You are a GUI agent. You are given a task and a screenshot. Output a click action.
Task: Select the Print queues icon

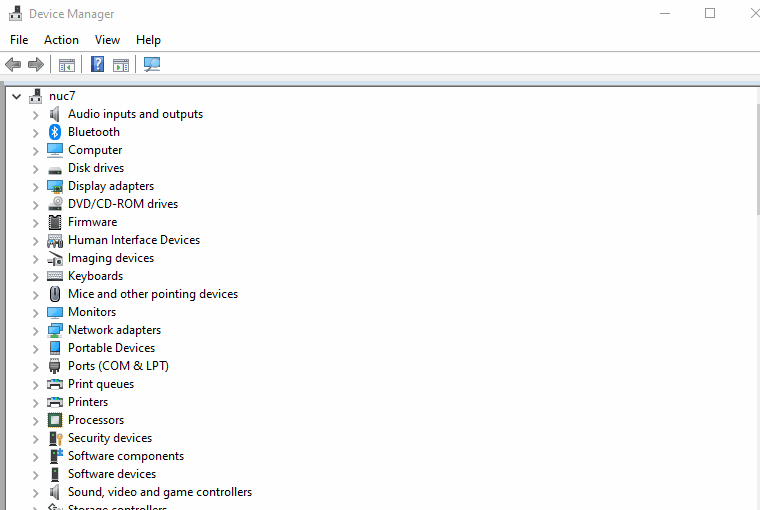tap(55, 384)
